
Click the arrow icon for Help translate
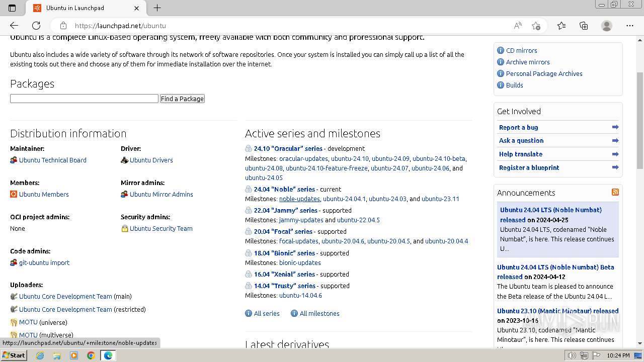pyautogui.click(x=615, y=154)
